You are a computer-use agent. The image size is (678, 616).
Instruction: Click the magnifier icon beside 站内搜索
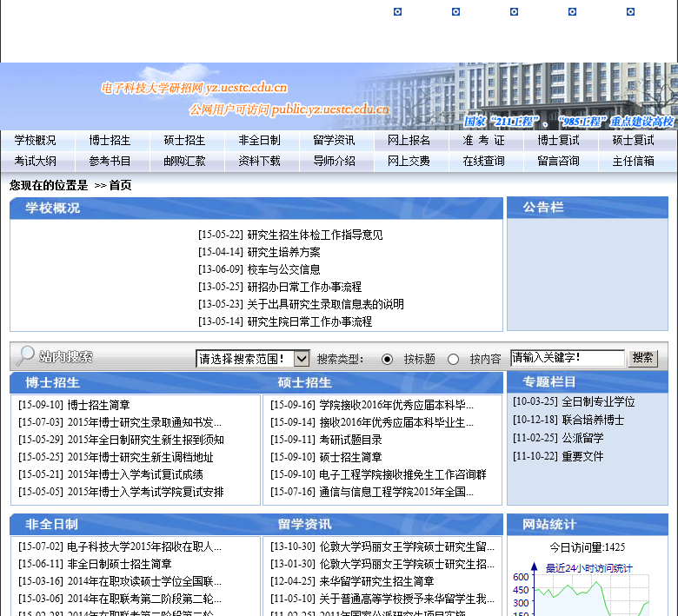click(25, 356)
